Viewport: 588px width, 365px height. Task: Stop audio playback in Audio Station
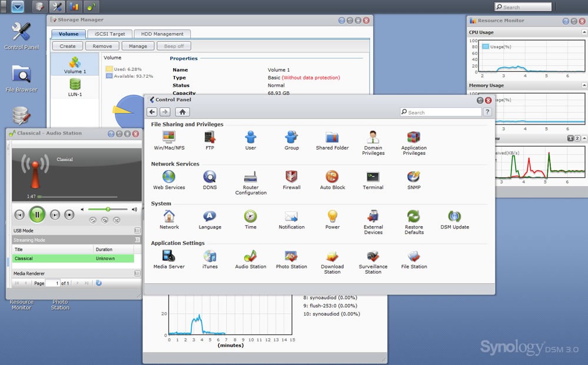(69, 215)
